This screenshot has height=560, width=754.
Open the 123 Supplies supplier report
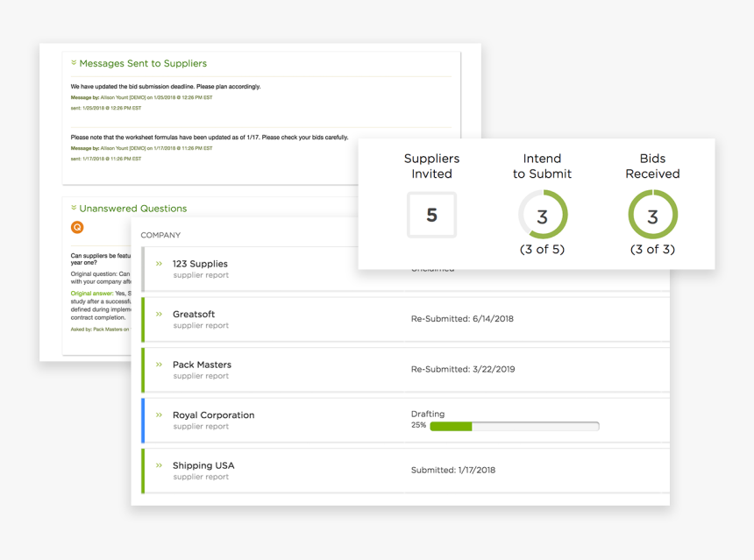point(201,275)
